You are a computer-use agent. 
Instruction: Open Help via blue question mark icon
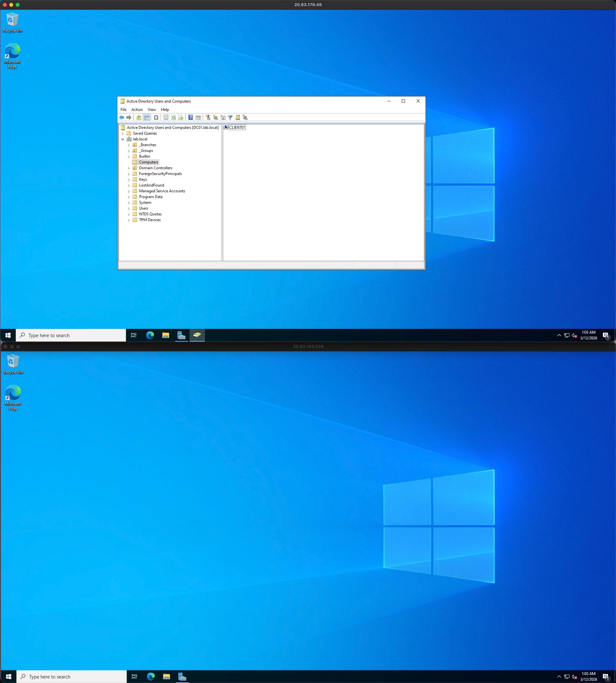190,117
